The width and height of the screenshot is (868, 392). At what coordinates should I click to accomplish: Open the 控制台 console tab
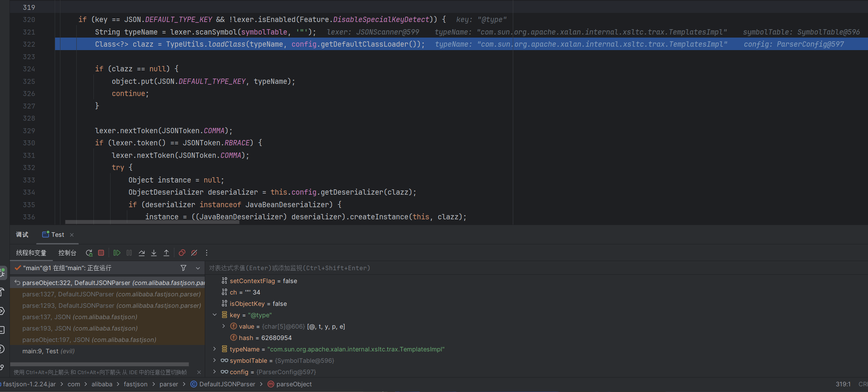coord(67,253)
